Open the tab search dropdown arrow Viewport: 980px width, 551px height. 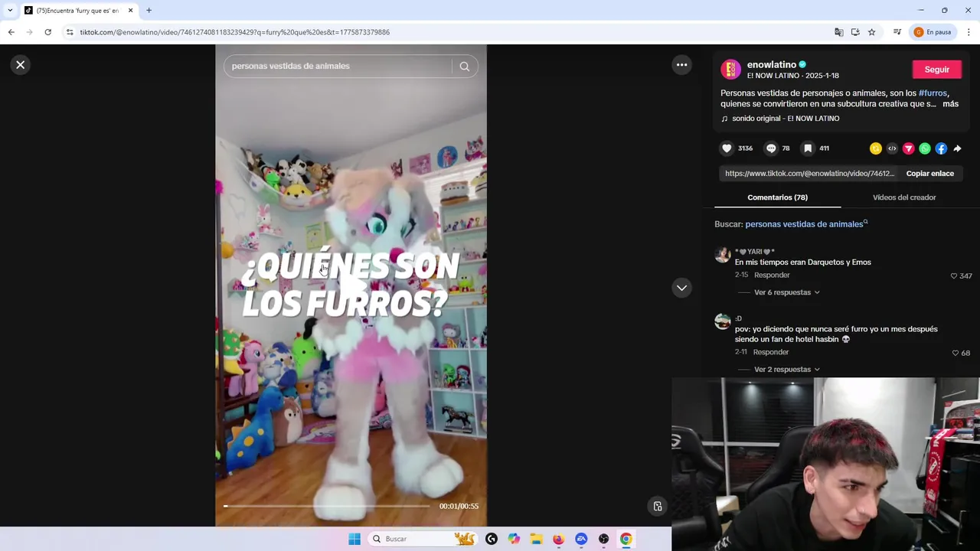coord(9,11)
